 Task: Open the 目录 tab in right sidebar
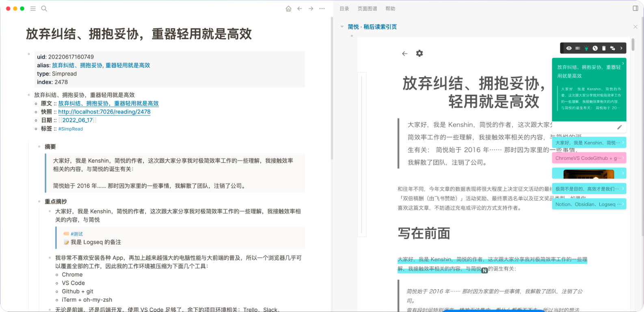(x=344, y=9)
